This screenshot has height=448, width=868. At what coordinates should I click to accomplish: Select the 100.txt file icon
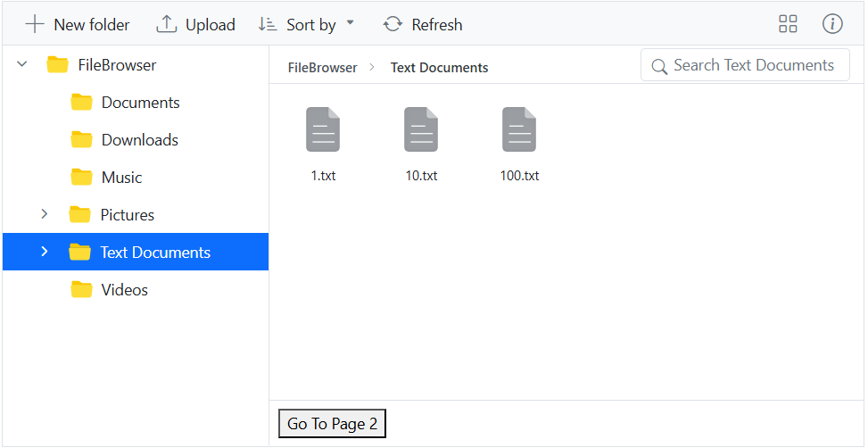point(519,129)
